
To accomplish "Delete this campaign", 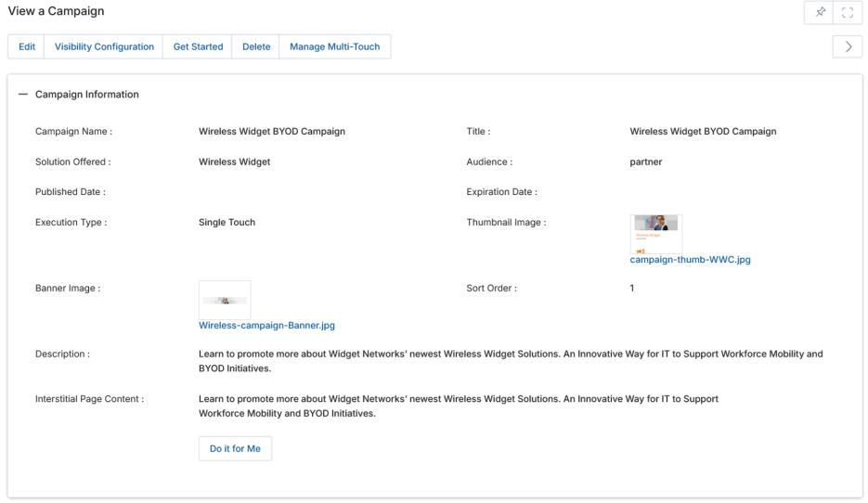I will tap(256, 47).
